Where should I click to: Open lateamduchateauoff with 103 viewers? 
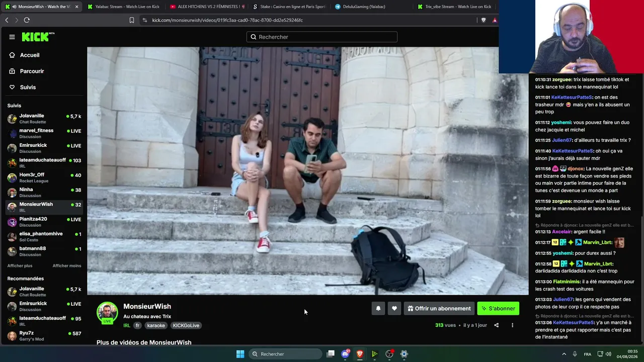click(43, 163)
